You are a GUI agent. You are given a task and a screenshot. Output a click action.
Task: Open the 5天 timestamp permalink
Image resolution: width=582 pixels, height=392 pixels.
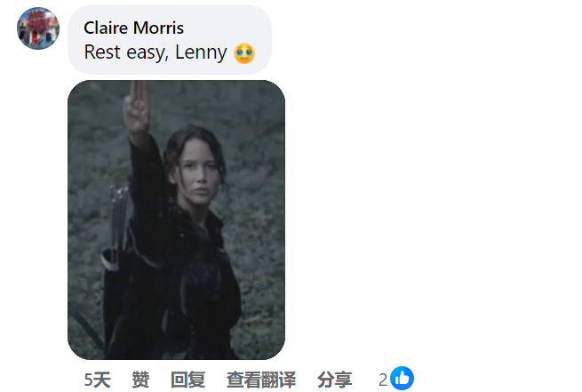(x=97, y=380)
